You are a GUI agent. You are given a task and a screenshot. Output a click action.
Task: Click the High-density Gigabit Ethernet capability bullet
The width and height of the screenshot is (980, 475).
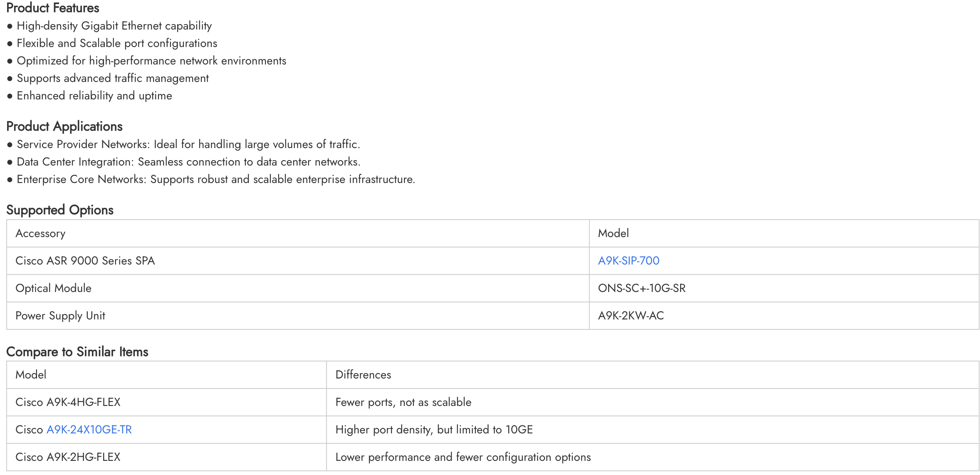[114, 26]
